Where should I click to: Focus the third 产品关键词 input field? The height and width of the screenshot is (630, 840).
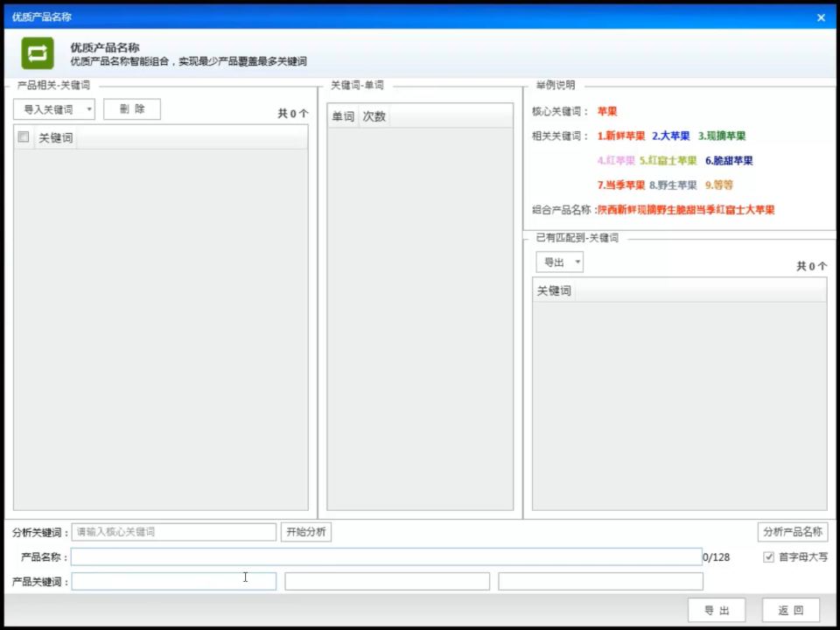600,581
